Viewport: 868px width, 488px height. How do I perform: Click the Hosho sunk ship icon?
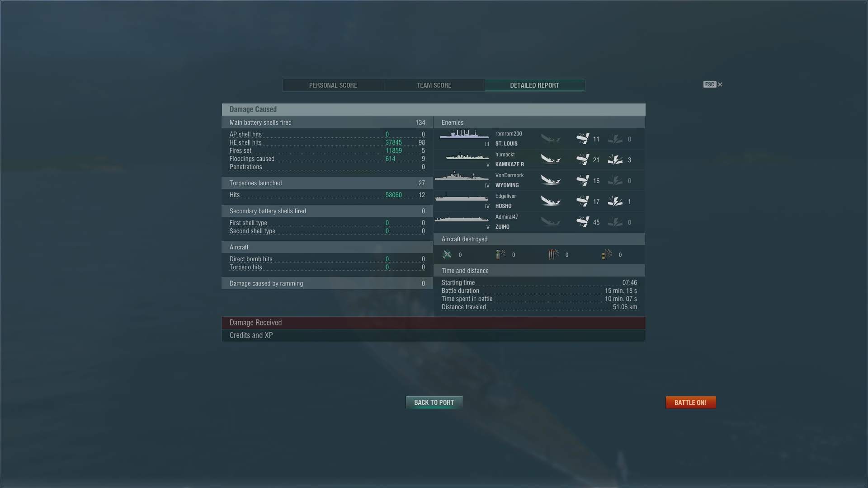(551, 202)
